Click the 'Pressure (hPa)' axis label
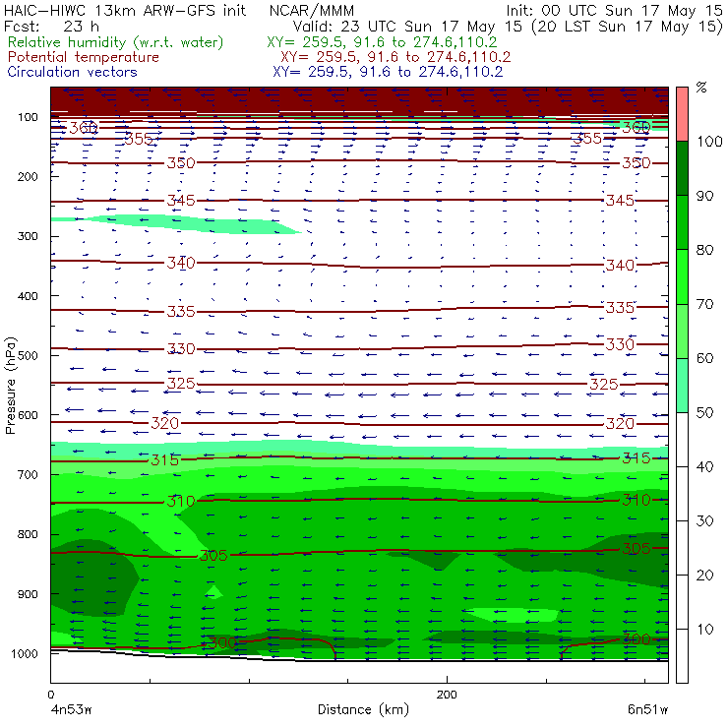The width and height of the screenshot is (728, 728). pos(10,386)
